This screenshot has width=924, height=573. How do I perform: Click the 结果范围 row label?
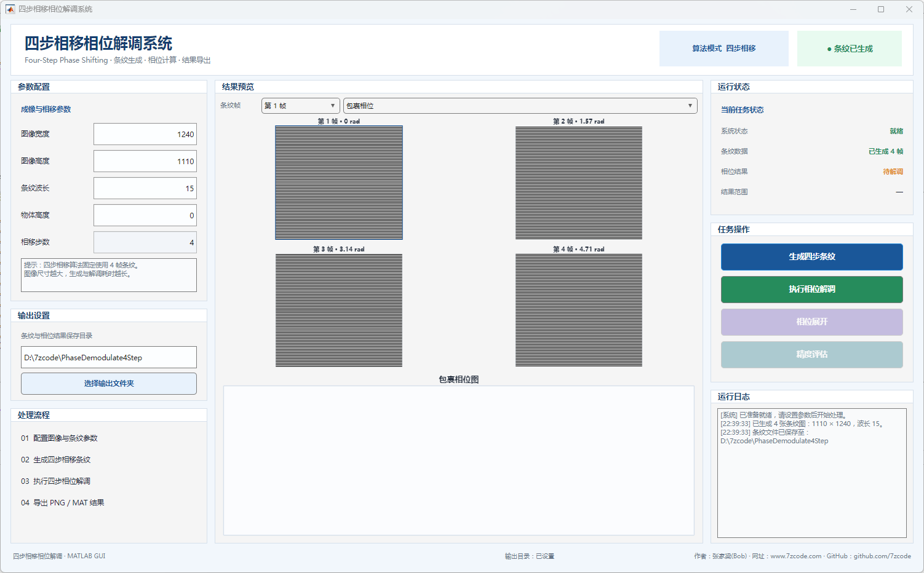[735, 192]
